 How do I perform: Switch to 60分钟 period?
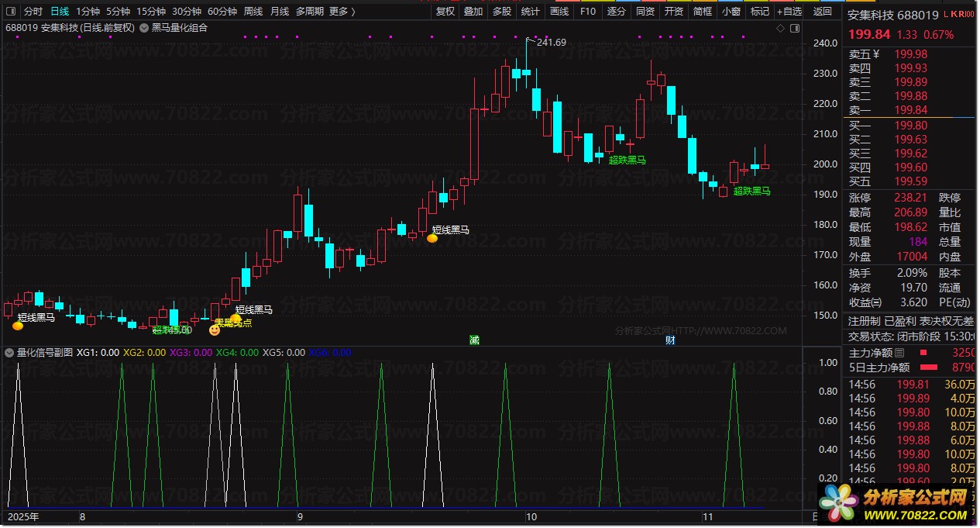(x=222, y=12)
